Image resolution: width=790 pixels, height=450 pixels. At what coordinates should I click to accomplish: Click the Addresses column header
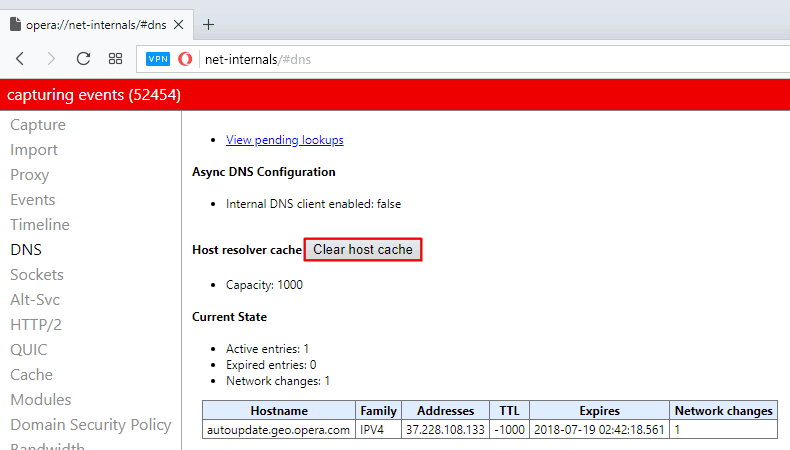pyautogui.click(x=445, y=411)
